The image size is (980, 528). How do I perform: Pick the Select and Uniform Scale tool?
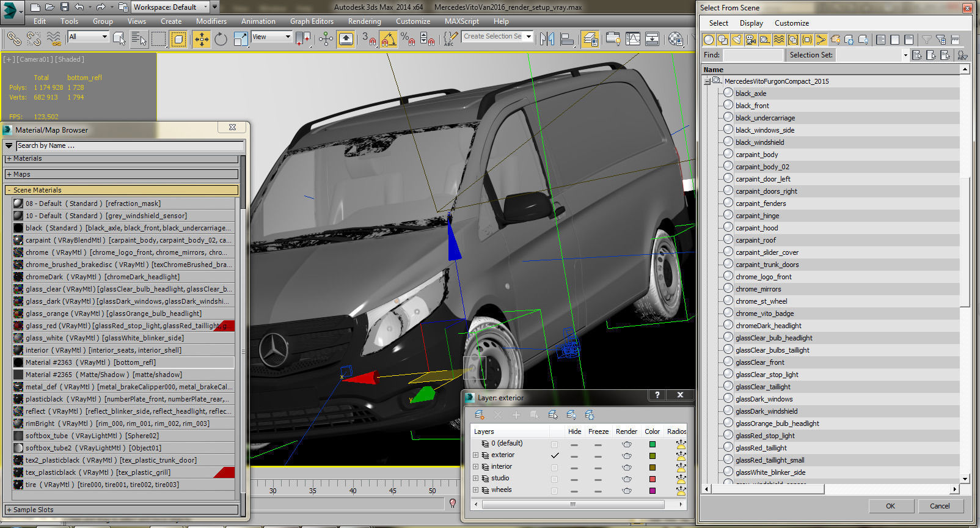pos(241,39)
